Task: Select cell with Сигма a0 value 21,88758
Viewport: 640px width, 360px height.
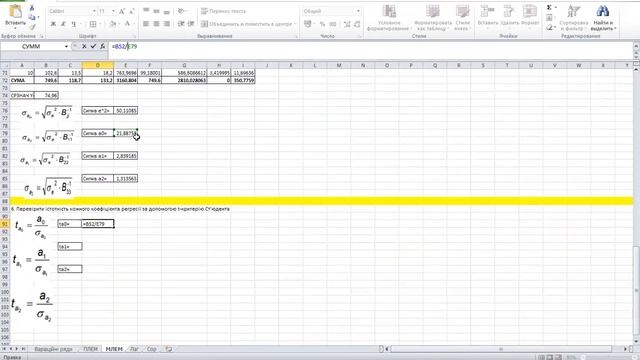Action: coord(126,133)
